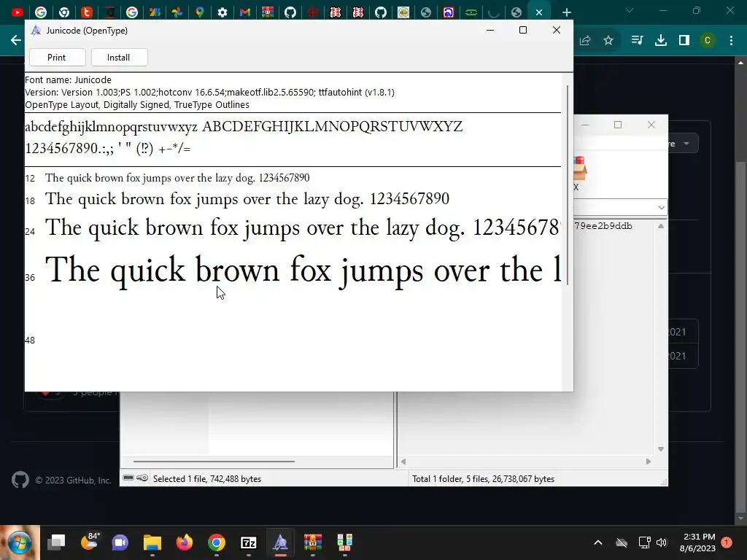The image size is (747, 560).
Task: Click 'Selected 1 file, 742,488 bytes' status text
Action: pos(207,479)
